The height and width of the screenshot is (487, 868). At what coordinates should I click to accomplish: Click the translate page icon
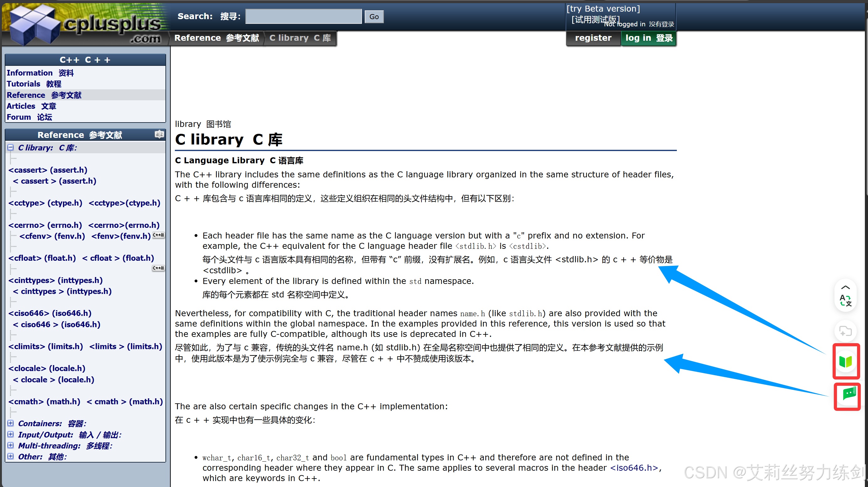click(845, 300)
